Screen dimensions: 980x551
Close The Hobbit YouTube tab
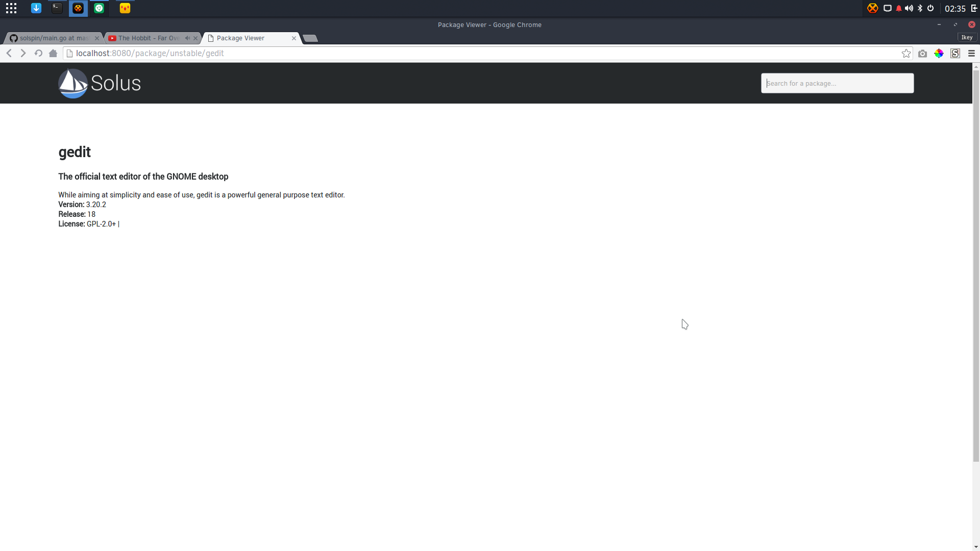point(195,38)
